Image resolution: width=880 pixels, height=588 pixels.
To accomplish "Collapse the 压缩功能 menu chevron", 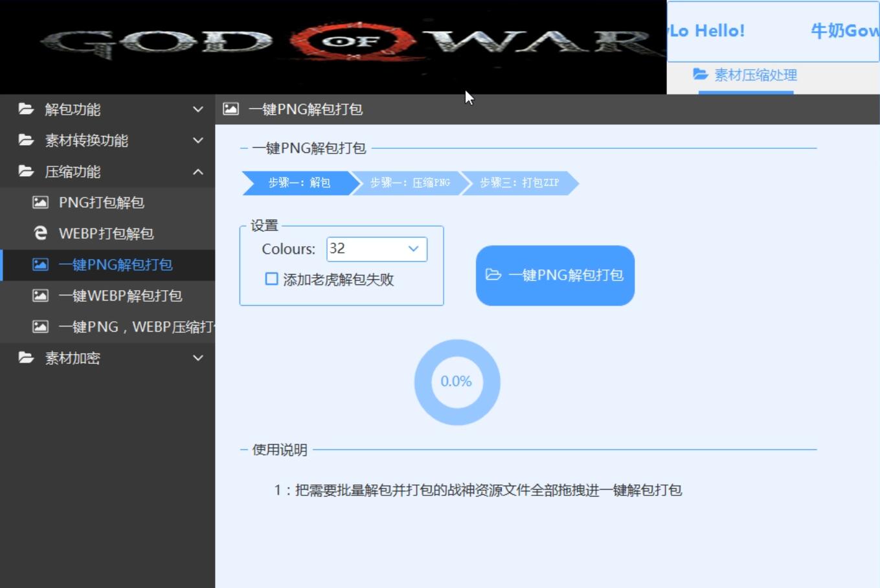I will [x=198, y=172].
